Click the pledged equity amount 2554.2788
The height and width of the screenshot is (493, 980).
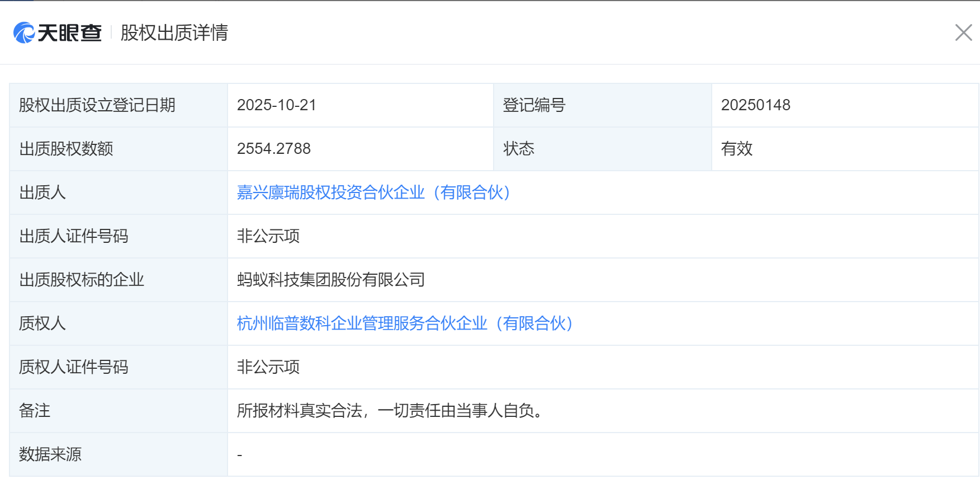pos(274,149)
